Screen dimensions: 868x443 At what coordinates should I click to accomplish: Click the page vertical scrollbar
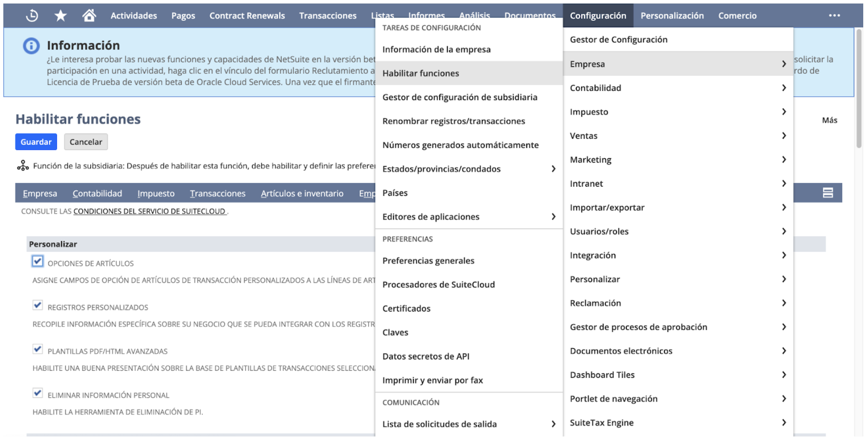pyautogui.click(x=859, y=88)
